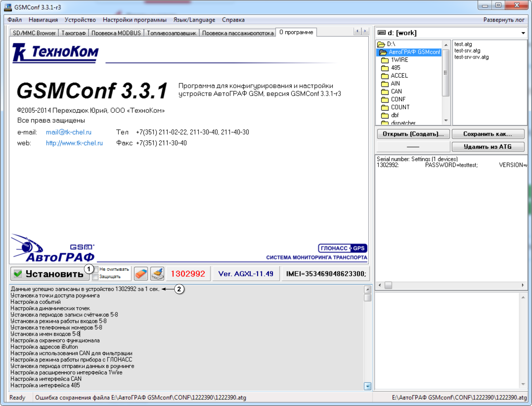
Task: Click the IMEI=353469048623300 field
Action: pos(326,274)
